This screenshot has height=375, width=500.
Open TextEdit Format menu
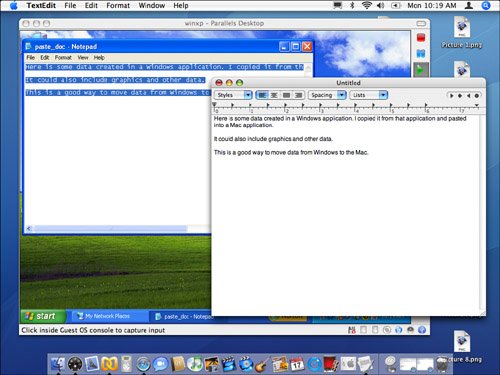pos(118,5)
